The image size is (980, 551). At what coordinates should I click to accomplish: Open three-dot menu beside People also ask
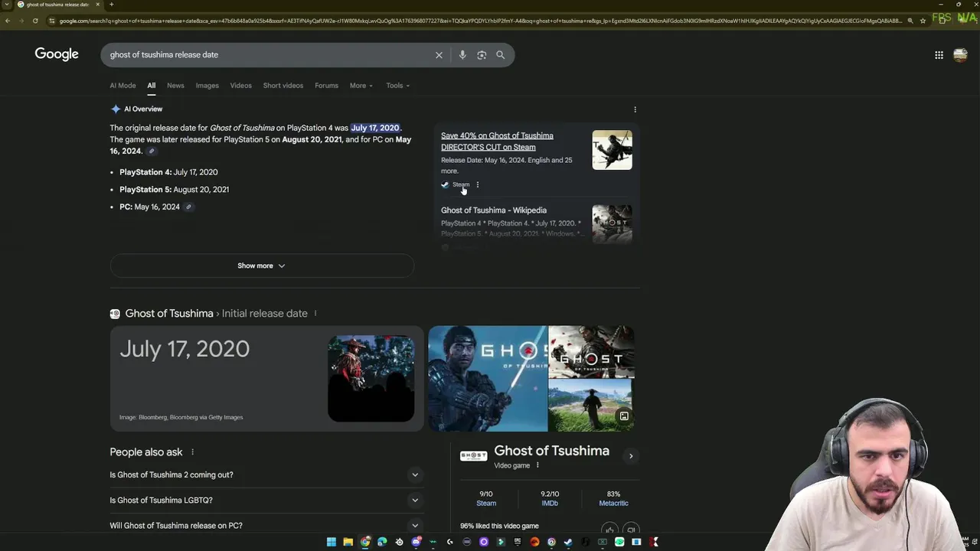point(192,452)
